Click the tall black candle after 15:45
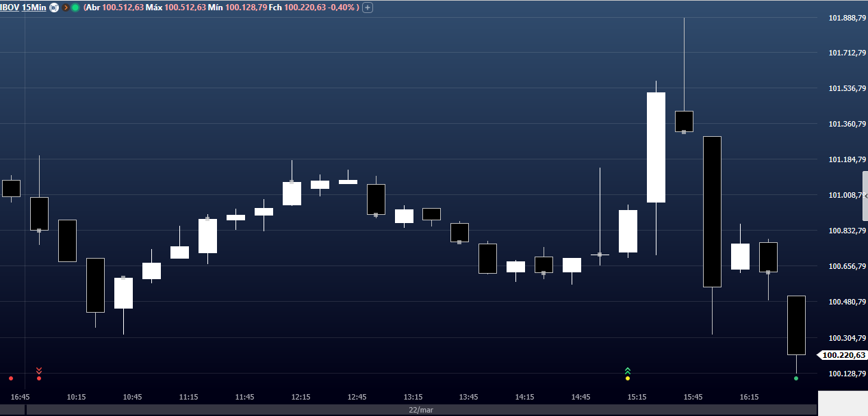The height and width of the screenshot is (416, 868). 712,211
